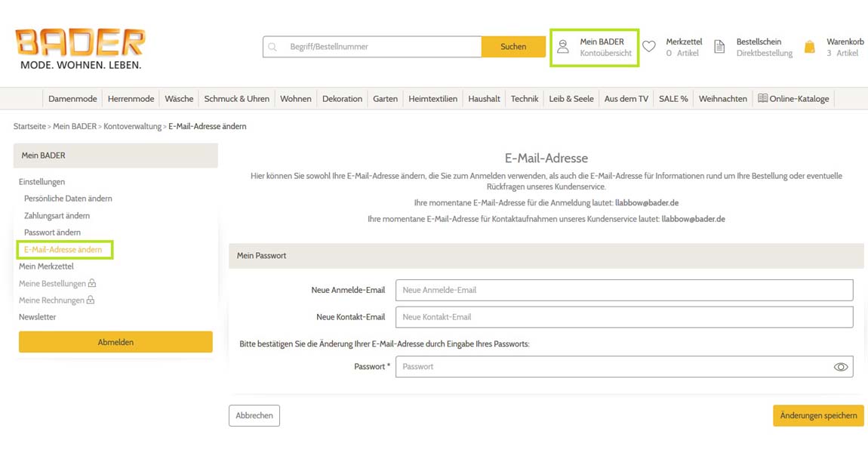The width and height of the screenshot is (868, 453).
Task: Click the BADER logo
Action: pos(79,48)
